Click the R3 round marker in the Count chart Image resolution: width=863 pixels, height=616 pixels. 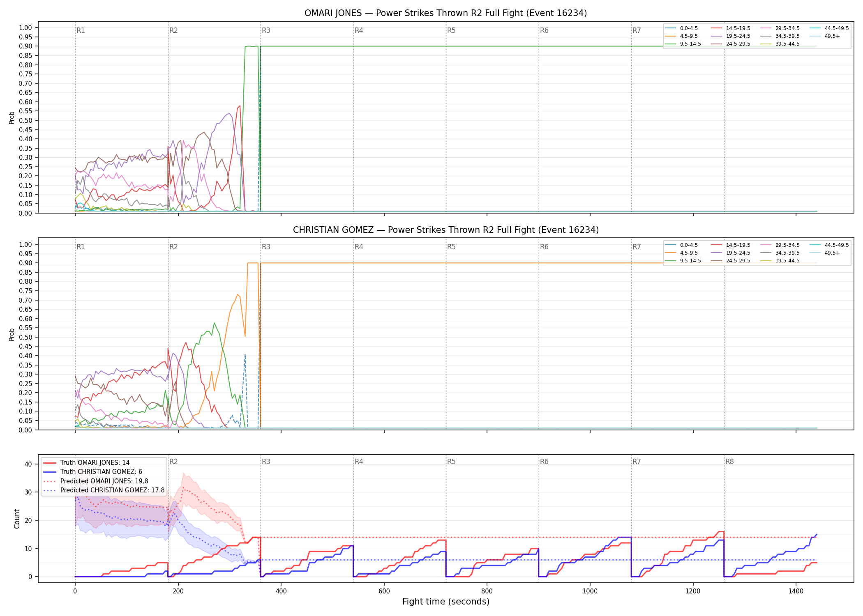click(x=266, y=462)
